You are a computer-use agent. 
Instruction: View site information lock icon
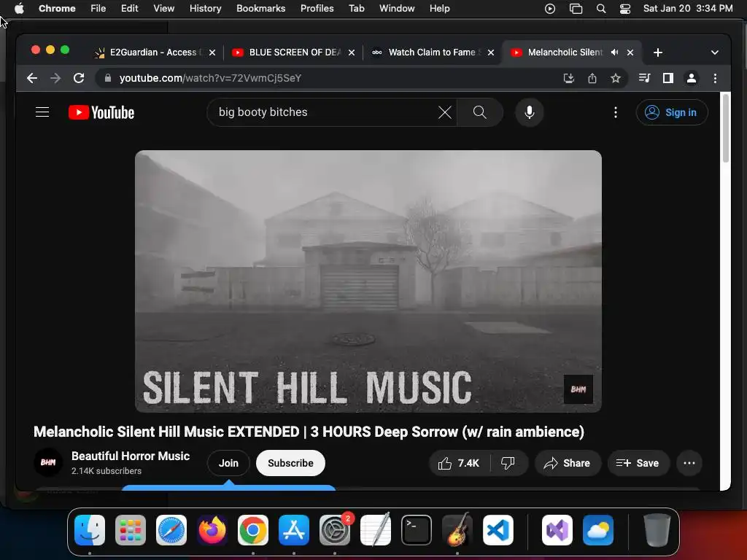coord(108,78)
